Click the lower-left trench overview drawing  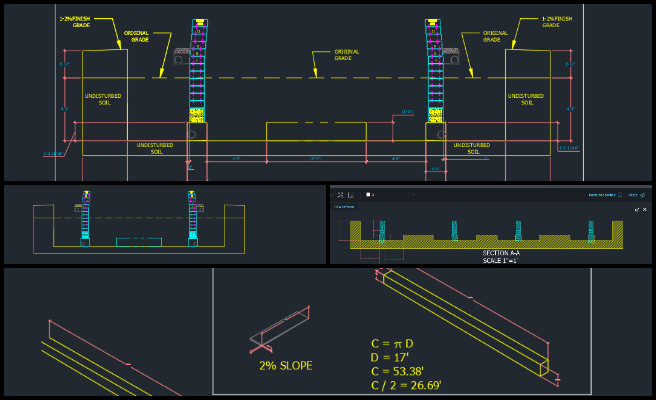[139, 222]
